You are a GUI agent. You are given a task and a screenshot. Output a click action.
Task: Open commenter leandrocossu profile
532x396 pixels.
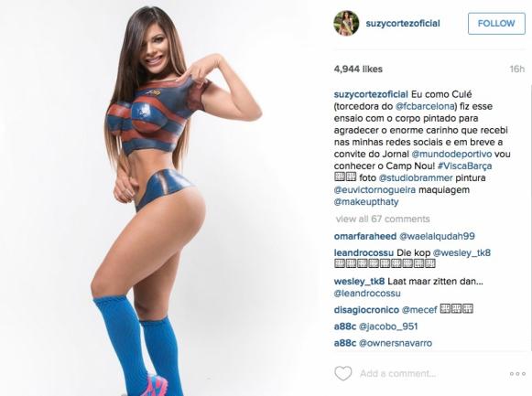coord(364,252)
